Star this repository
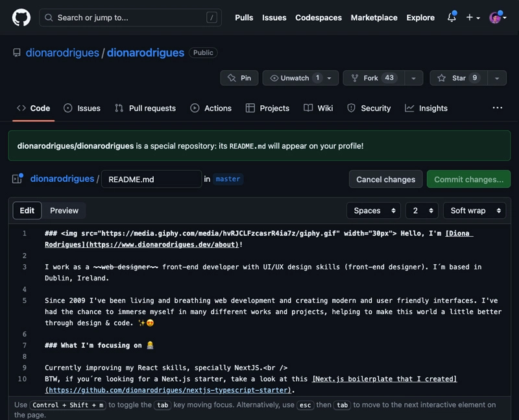The height and width of the screenshot is (420, 519). tap(459, 78)
